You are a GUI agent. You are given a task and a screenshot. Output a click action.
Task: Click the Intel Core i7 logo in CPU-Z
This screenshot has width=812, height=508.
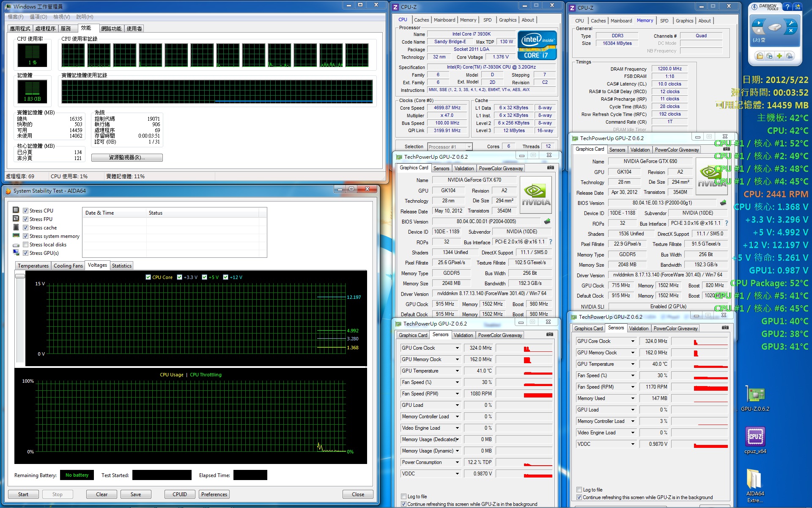(537, 45)
